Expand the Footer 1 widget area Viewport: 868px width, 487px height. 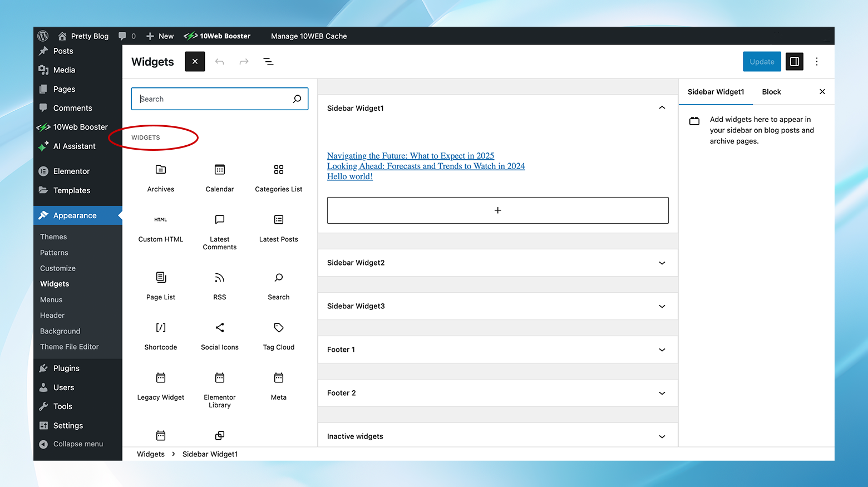662,350
